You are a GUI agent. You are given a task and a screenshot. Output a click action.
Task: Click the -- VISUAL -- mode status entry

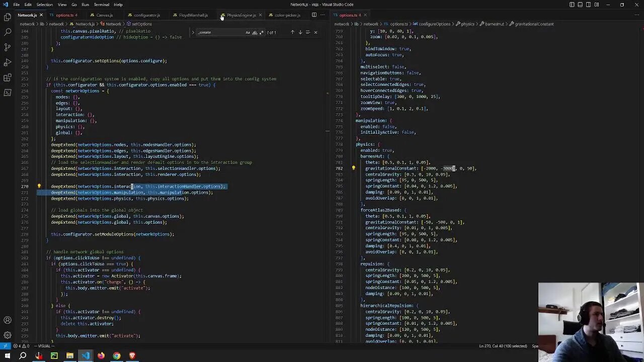[x=43, y=346]
